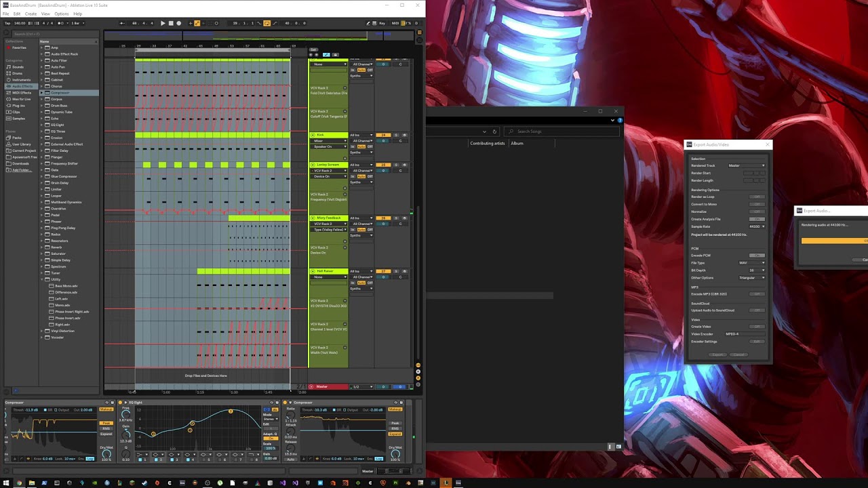Toggle the Automation Arm button in transport

pos(197,23)
